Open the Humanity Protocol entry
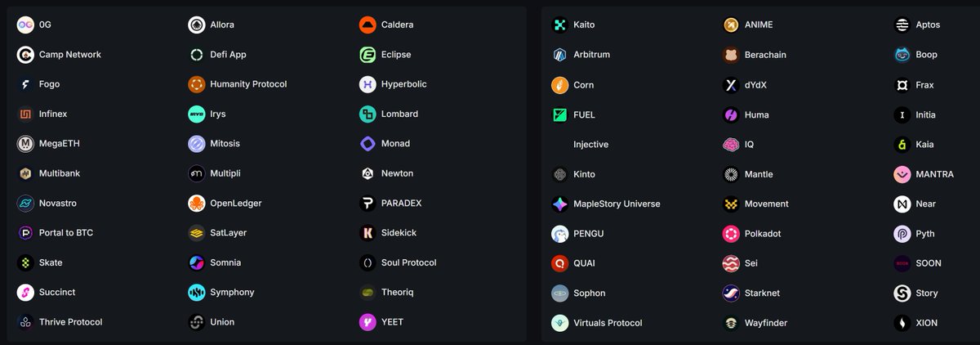This screenshot has width=980, height=345. (237, 84)
